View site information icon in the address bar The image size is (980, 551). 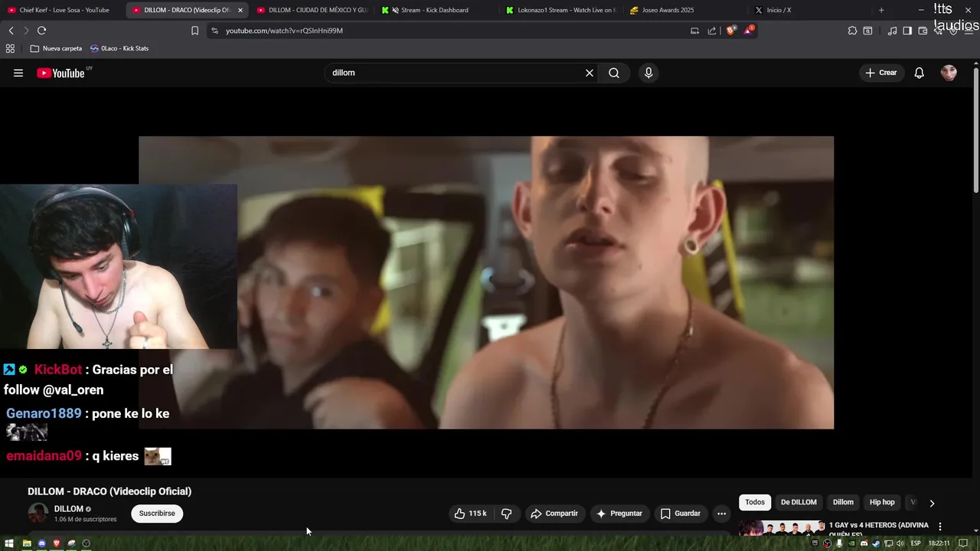click(x=214, y=31)
